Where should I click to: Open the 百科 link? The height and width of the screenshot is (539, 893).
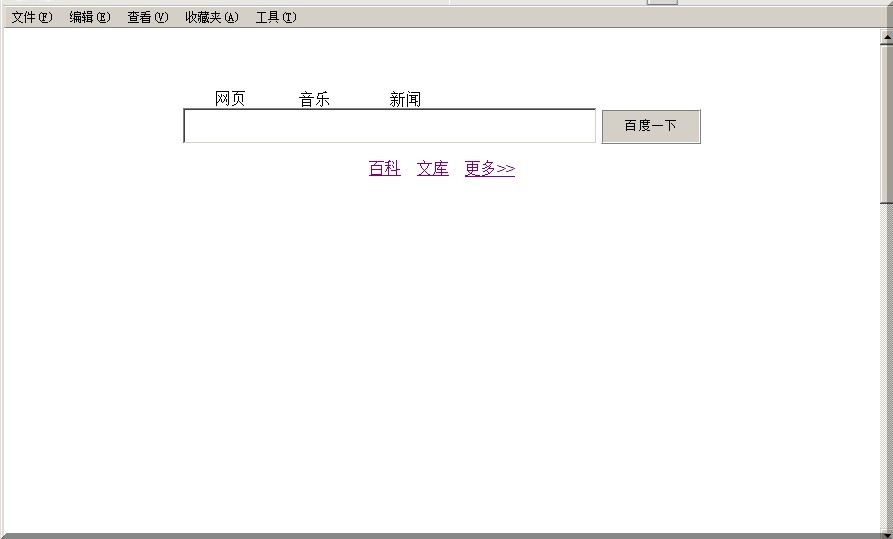[x=384, y=168]
